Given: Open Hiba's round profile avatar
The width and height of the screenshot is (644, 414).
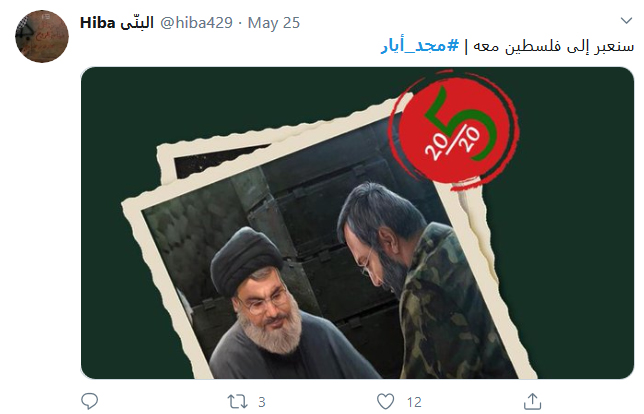Looking at the screenshot, I should tap(42, 37).
